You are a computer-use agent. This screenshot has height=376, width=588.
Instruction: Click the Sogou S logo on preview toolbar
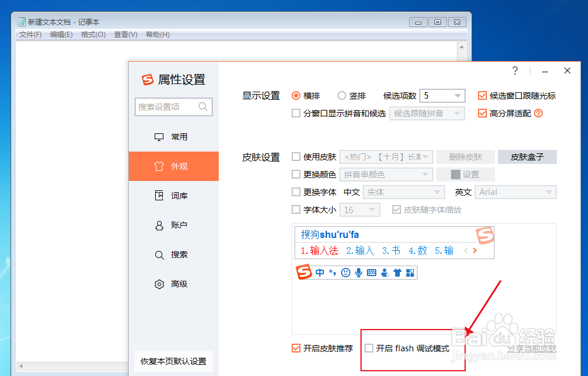point(304,272)
